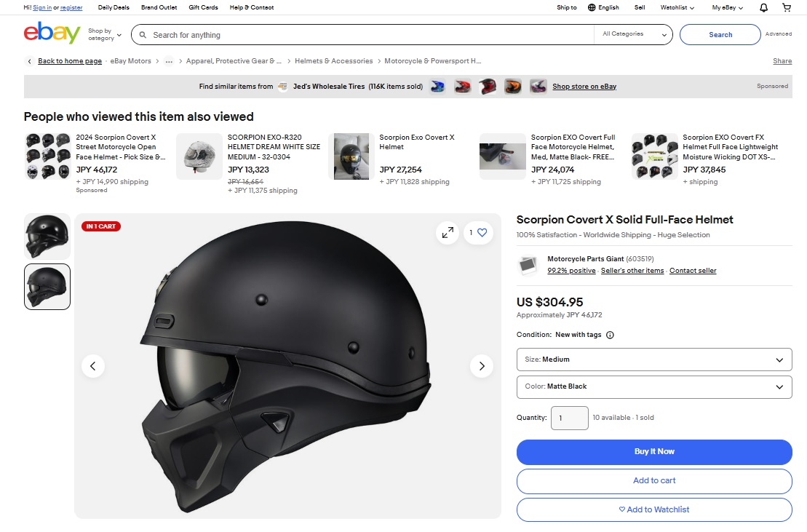Open Apparel, Protective Gear breadcrumb
Viewport: 807px width, 532px height.
(234, 61)
